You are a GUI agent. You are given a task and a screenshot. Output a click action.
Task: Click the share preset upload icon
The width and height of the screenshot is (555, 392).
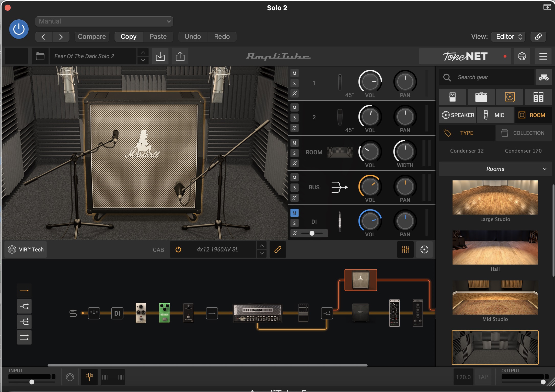point(180,56)
